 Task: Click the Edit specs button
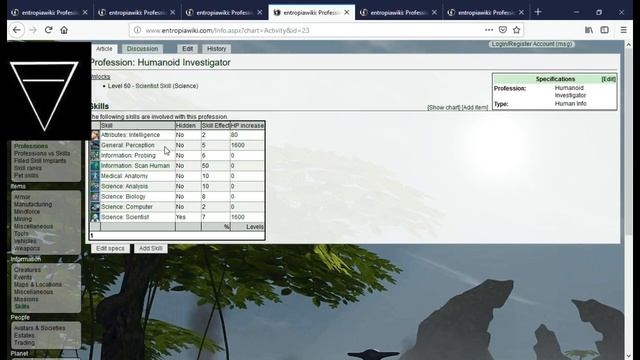point(110,248)
